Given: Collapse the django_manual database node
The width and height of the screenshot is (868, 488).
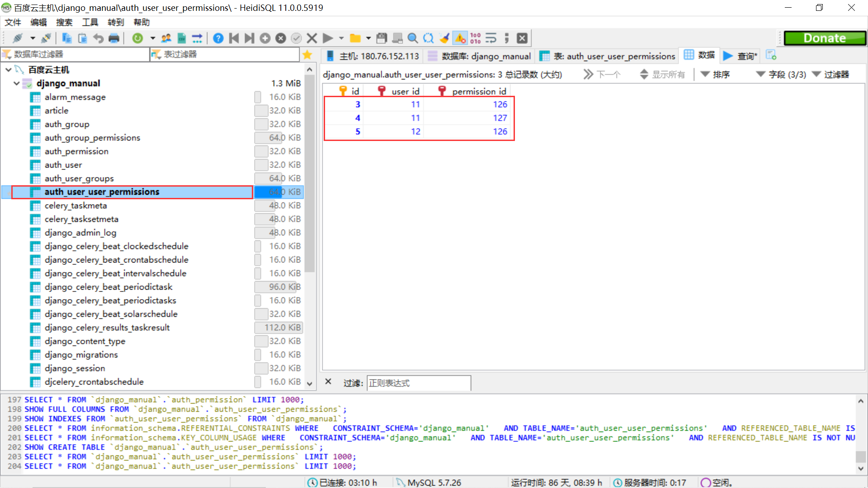Looking at the screenshot, I should pyautogui.click(x=17, y=83).
